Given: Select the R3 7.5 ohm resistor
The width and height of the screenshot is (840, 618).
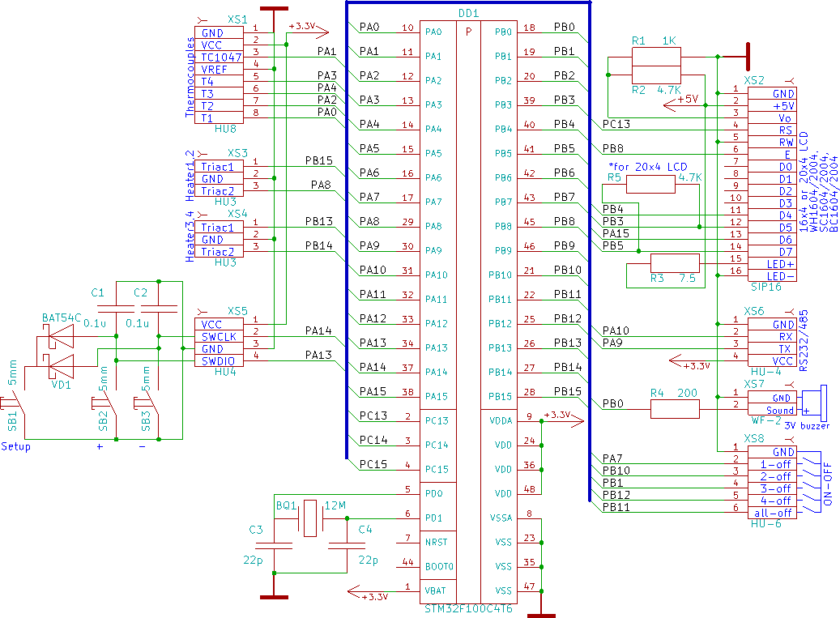Looking at the screenshot, I should 675,263.
